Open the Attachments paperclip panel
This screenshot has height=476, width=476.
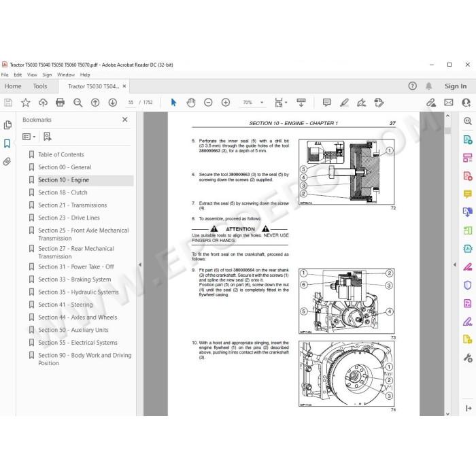[7, 162]
